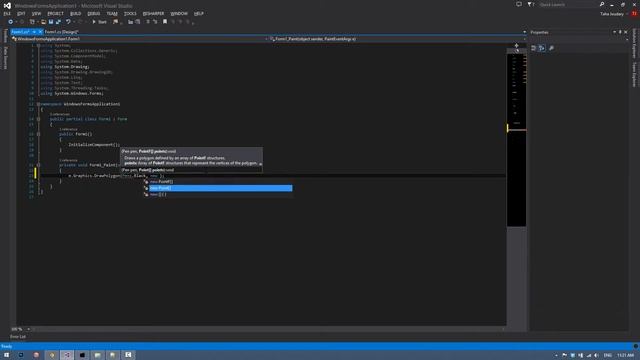Open the DEBUG menu
Screen dimensions: 640x360
tap(94, 13)
